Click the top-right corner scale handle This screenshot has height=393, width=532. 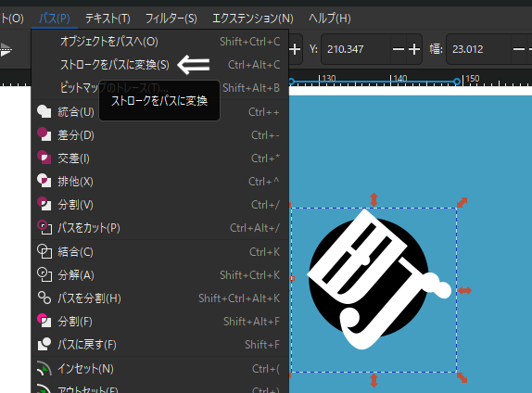462,203
